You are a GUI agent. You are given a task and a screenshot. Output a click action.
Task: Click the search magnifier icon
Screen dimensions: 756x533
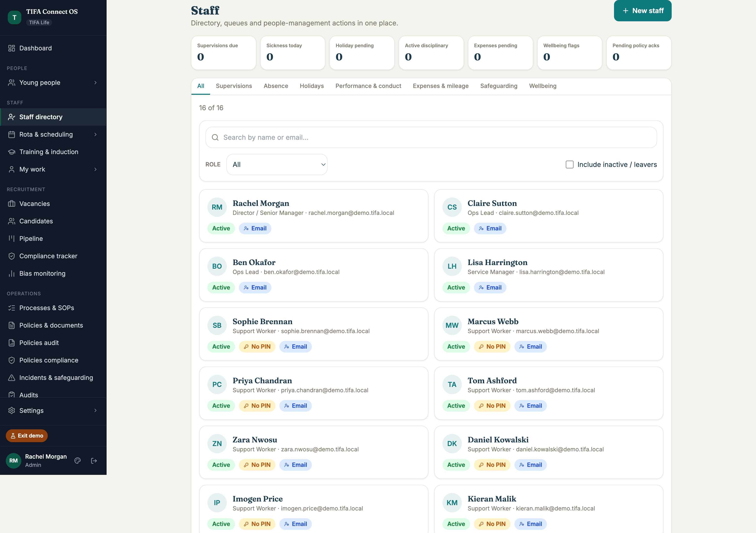(215, 137)
